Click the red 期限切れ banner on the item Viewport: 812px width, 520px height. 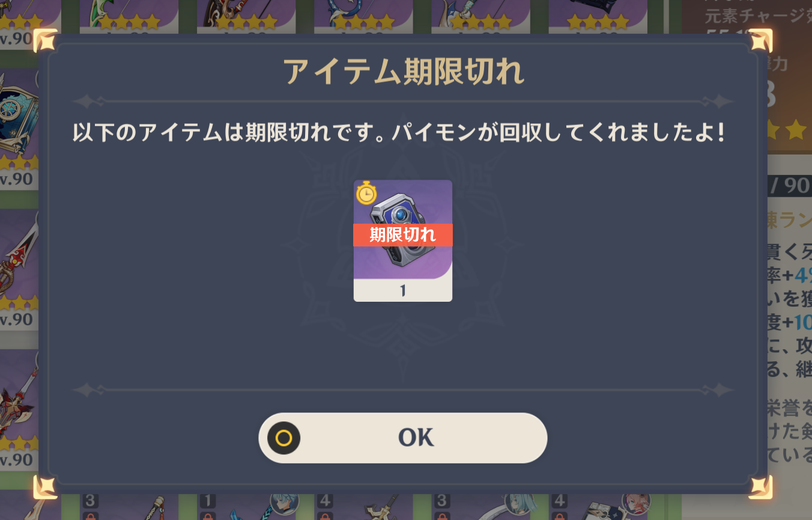(x=402, y=235)
